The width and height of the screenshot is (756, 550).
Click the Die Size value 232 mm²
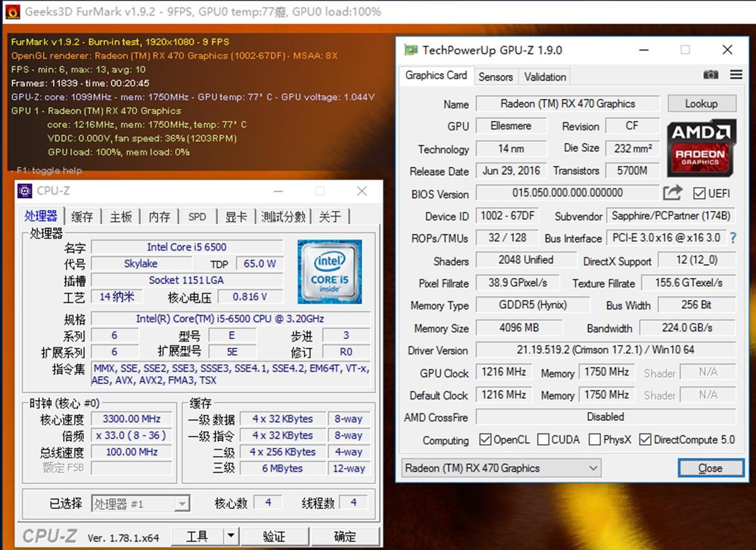click(x=633, y=148)
